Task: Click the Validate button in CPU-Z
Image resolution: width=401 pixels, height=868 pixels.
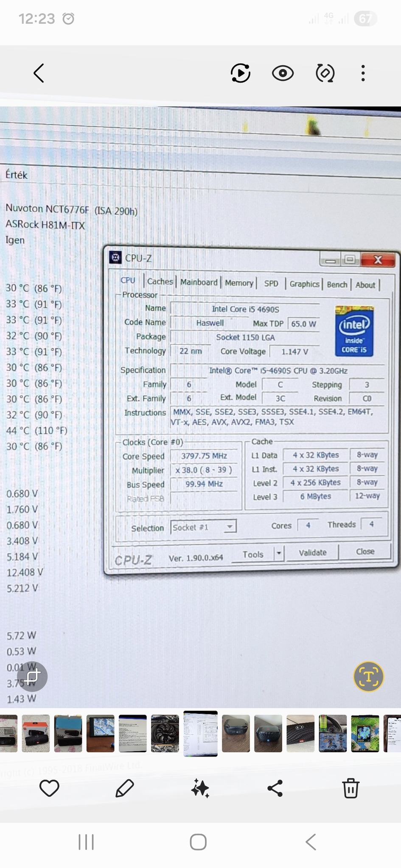Action: (x=313, y=552)
